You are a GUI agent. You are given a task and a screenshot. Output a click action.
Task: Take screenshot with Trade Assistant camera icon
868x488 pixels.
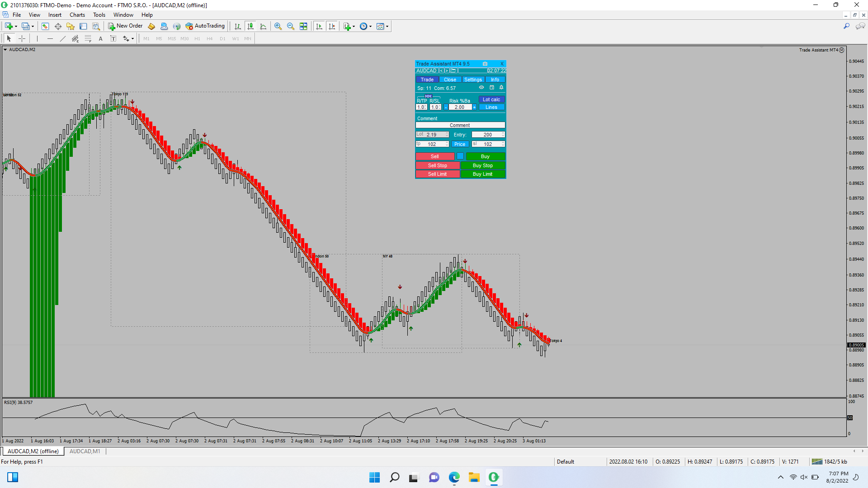pyautogui.click(x=485, y=64)
